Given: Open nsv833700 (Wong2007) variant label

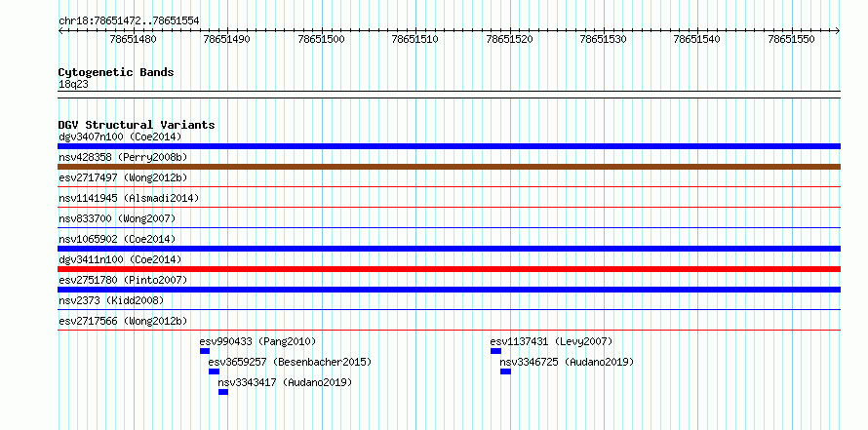Looking at the screenshot, I should pos(117,218).
